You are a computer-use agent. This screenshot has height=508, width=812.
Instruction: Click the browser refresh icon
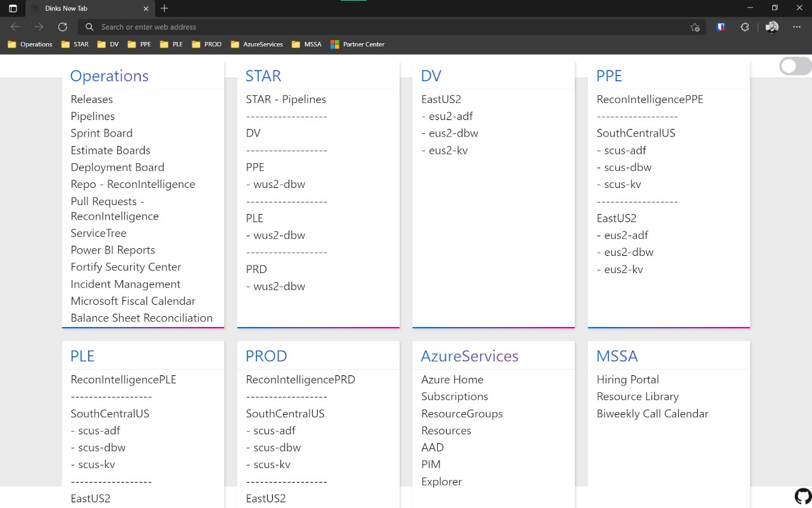tap(62, 27)
